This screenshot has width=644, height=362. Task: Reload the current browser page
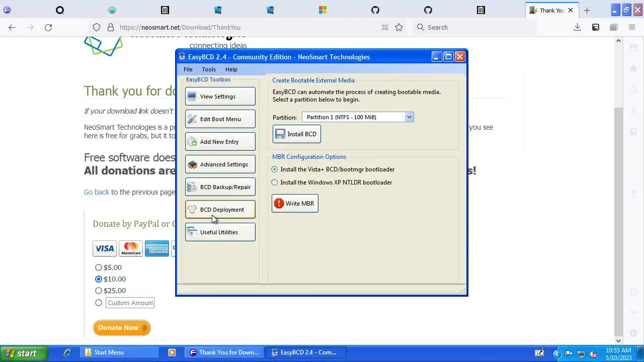pos(48,28)
